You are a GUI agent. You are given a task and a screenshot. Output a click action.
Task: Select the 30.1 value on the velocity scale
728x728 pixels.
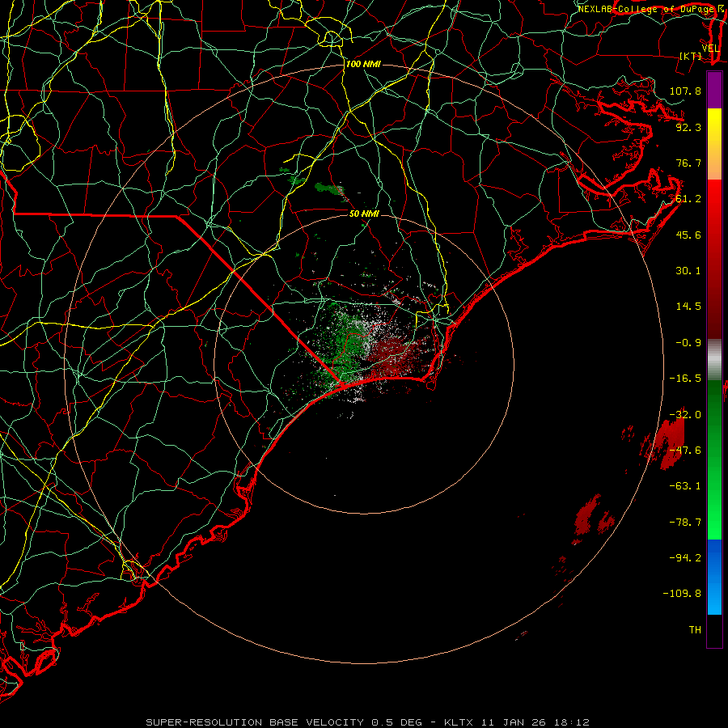(688, 271)
